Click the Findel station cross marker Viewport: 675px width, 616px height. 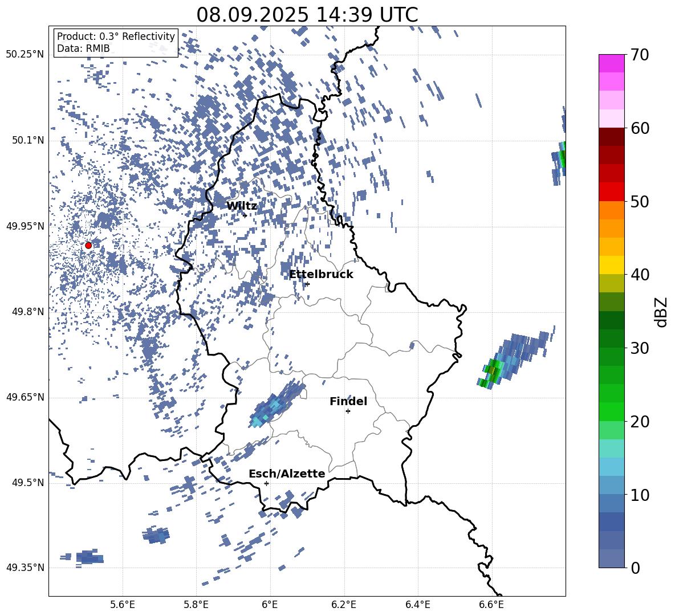coord(348,411)
